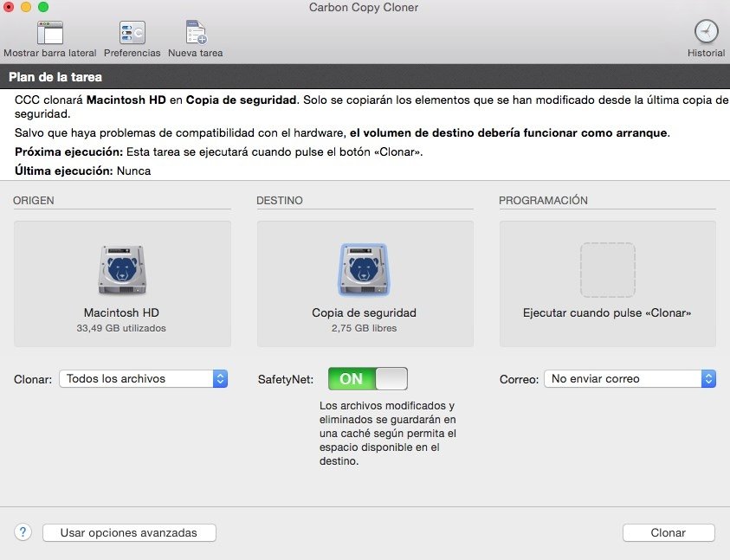
Task: Click the ORIGEN section heading
Action: (x=34, y=201)
